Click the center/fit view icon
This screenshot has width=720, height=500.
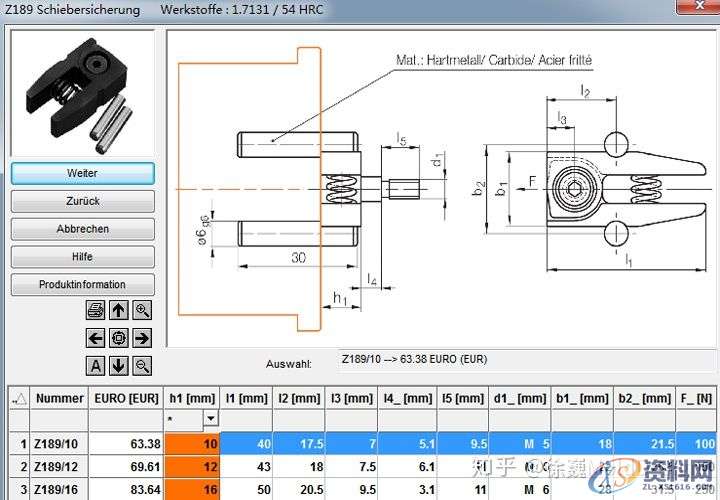pyautogui.click(x=119, y=338)
